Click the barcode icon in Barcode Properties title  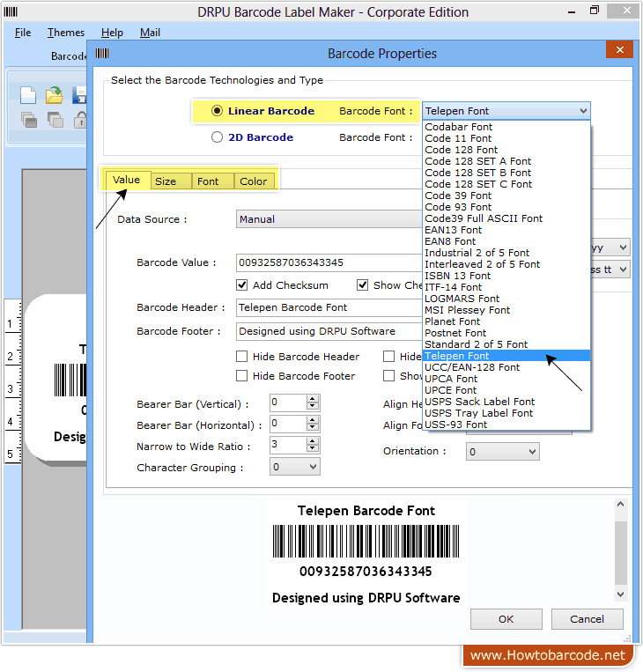tap(102, 53)
